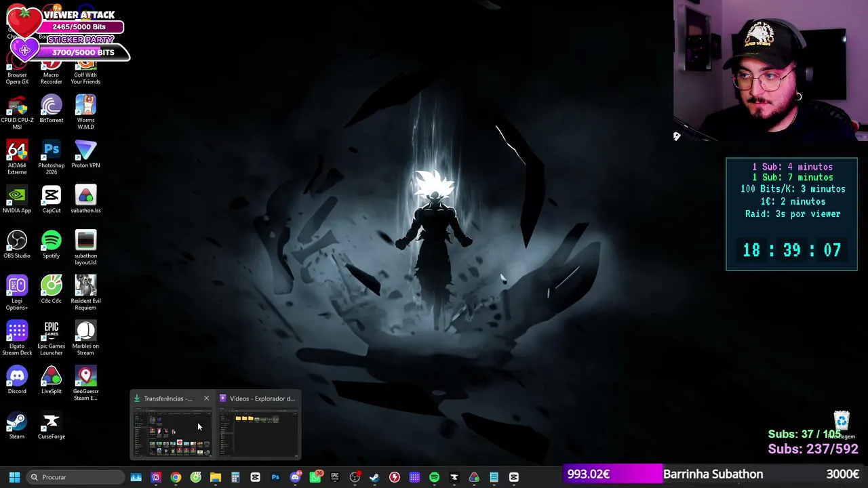Select the Cdc Cdc desktop shortcut
The image size is (868, 488).
[51, 289]
